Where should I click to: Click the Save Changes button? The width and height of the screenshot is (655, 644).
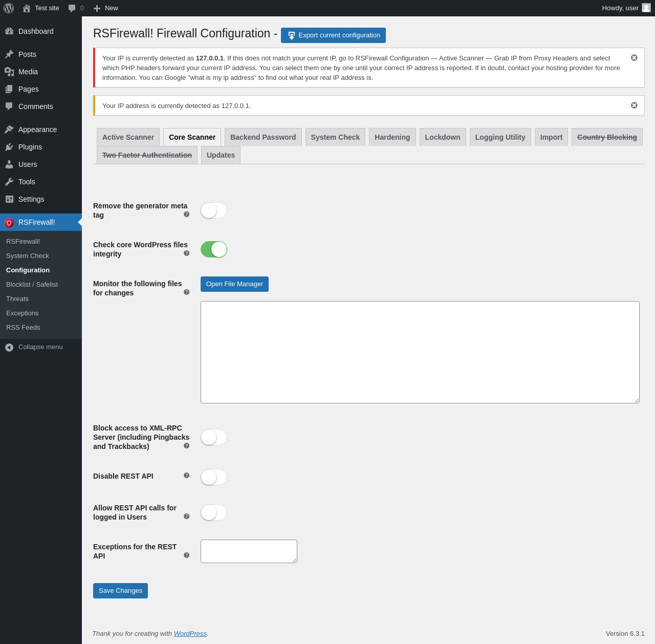120,591
